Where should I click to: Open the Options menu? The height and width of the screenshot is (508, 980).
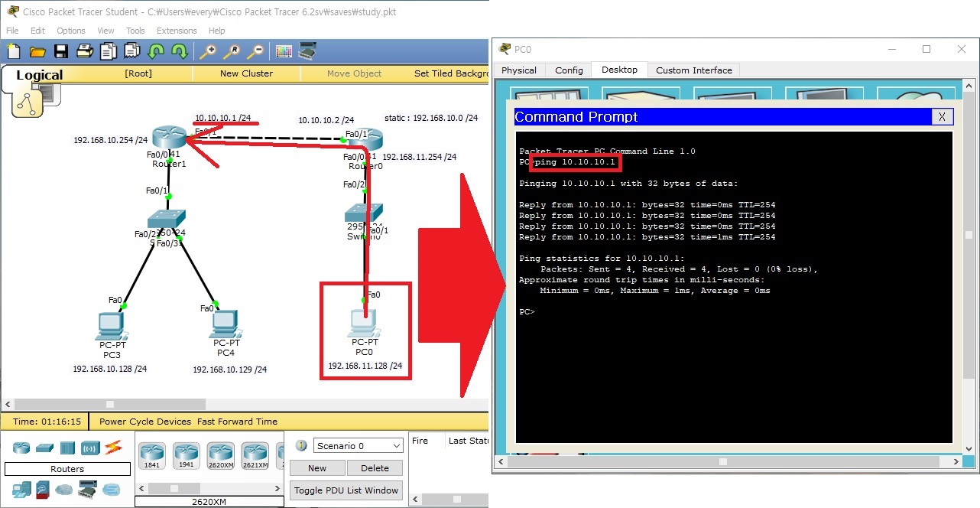pyautogui.click(x=71, y=31)
